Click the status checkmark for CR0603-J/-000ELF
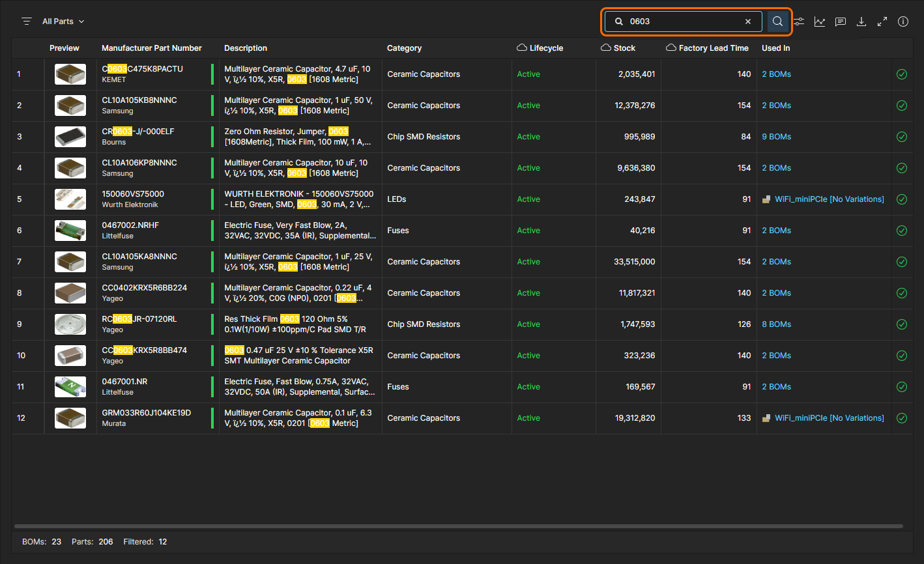Image resolution: width=924 pixels, height=564 pixels. pyautogui.click(x=902, y=137)
